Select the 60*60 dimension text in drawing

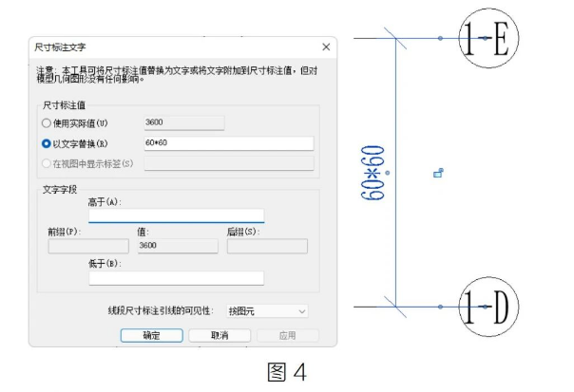click(373, 173)
